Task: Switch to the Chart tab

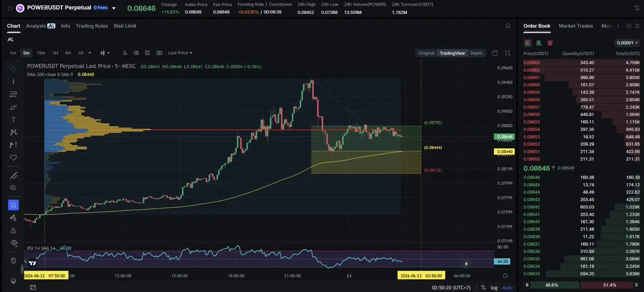Action: click(13, 26)
